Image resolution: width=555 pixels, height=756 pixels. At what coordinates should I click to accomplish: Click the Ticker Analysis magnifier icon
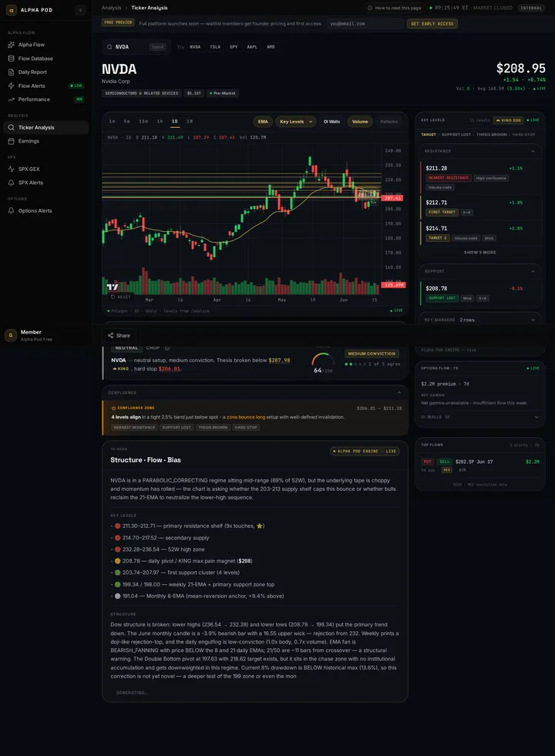point(11,127)
